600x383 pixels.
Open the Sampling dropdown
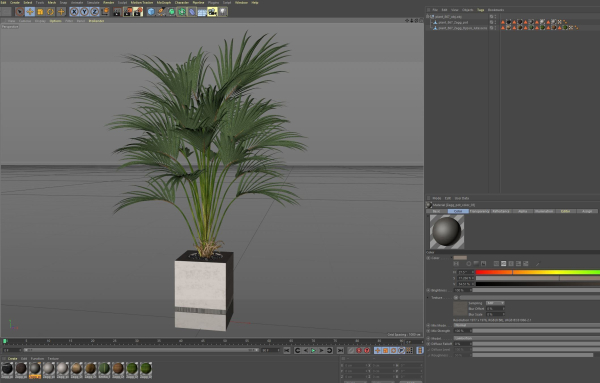[495, 303]
